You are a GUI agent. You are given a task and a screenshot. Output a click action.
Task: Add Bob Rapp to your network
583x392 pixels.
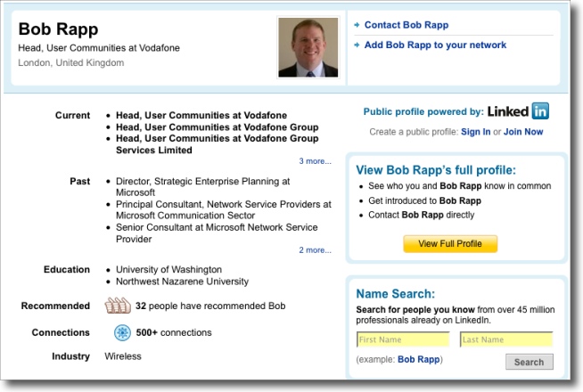point(434,45)
